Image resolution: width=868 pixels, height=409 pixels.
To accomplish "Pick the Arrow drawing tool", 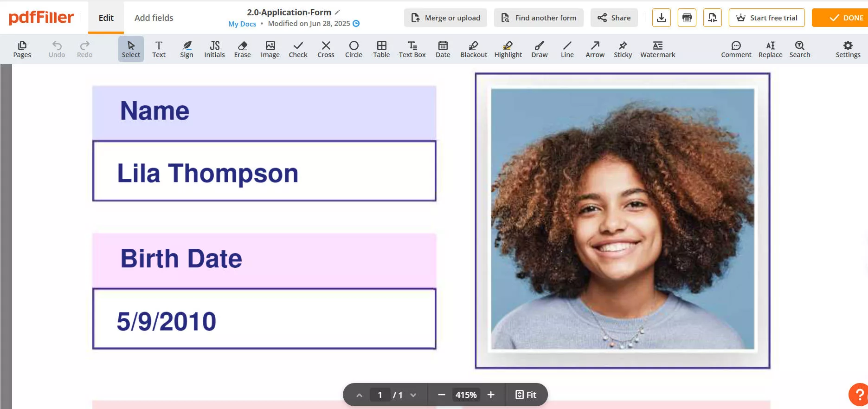I will point(595,49).
